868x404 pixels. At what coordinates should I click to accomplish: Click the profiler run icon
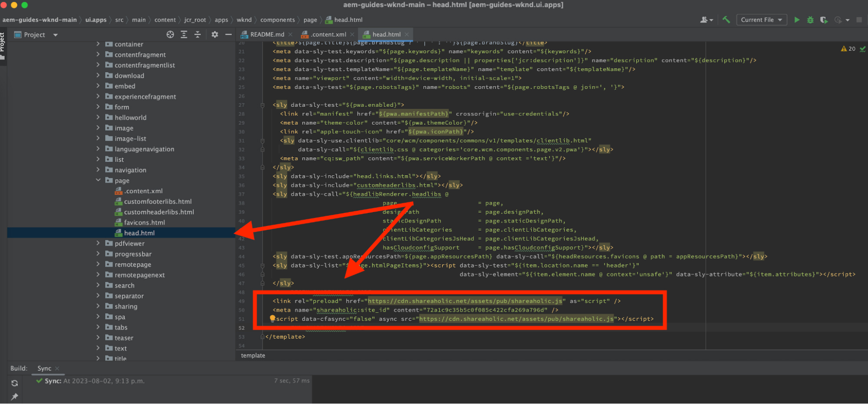838,20
